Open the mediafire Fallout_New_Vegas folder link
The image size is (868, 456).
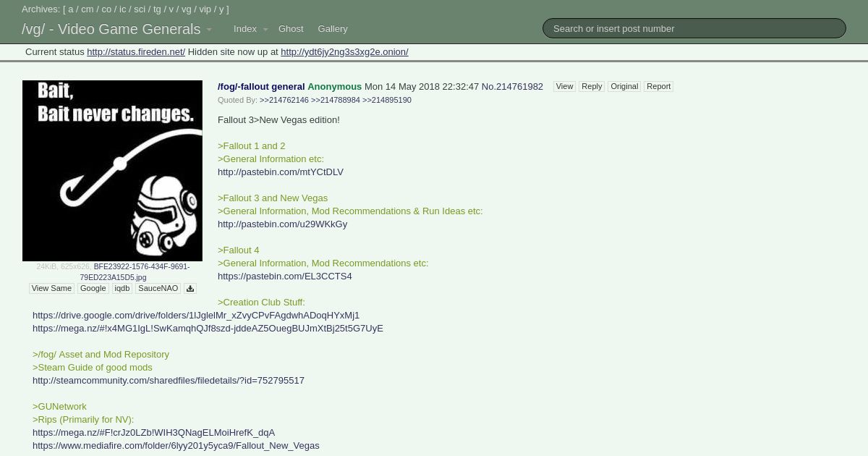[176, 445]
